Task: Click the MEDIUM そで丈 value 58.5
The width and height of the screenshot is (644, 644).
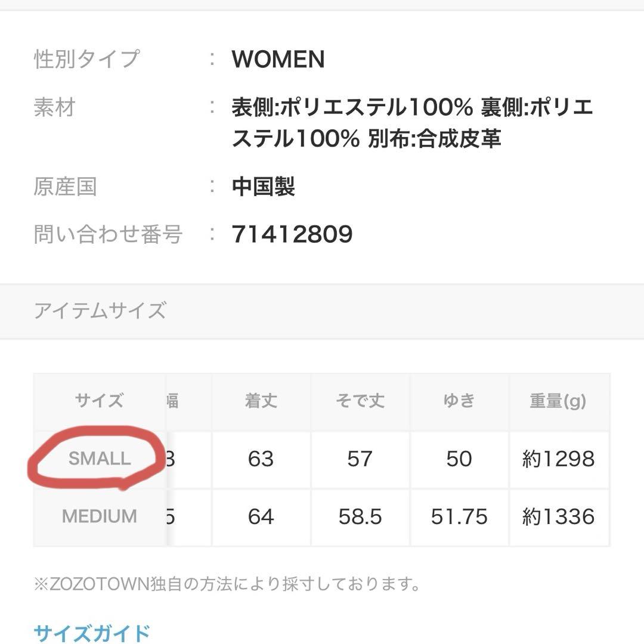Action: point(360,517)
